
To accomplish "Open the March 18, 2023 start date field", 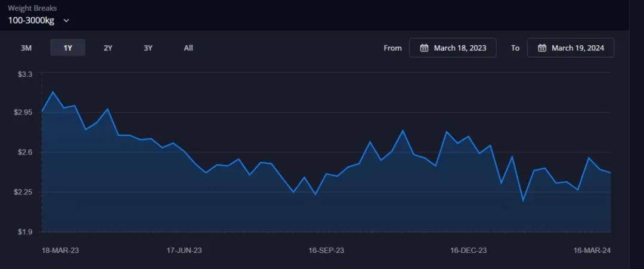I will click(453, 48).
